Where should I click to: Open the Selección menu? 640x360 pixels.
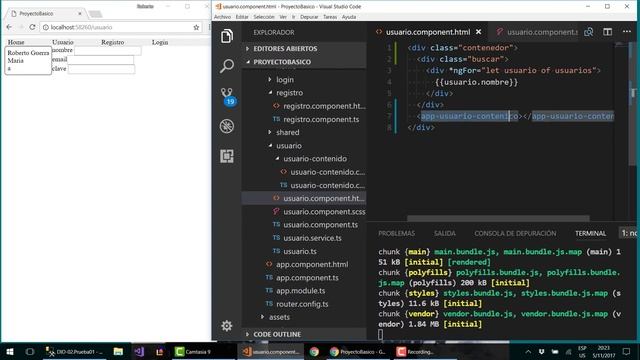point(264,17)
